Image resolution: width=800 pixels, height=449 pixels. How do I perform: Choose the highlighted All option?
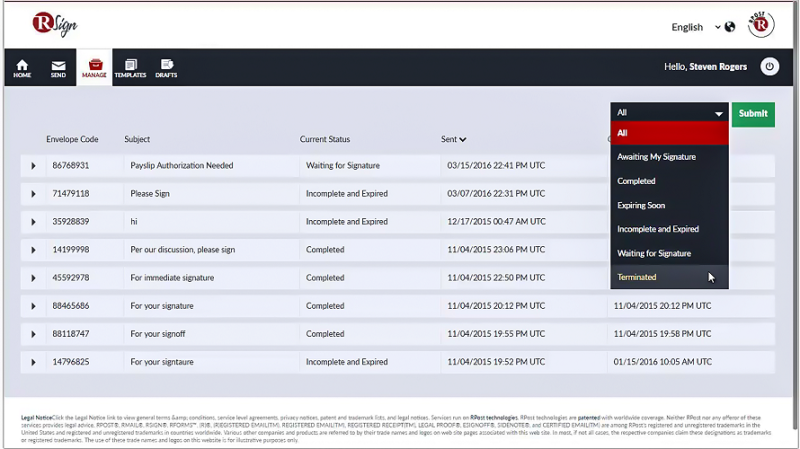(669, 133)
